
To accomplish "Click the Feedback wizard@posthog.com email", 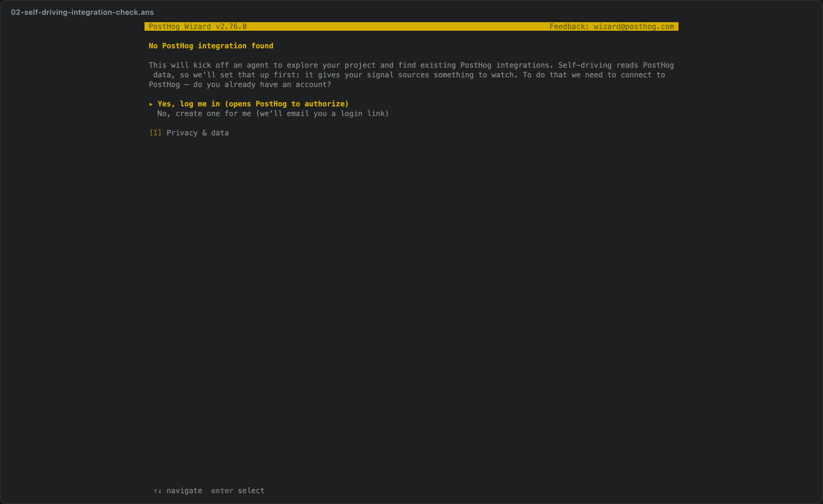I will coord(612,26).
